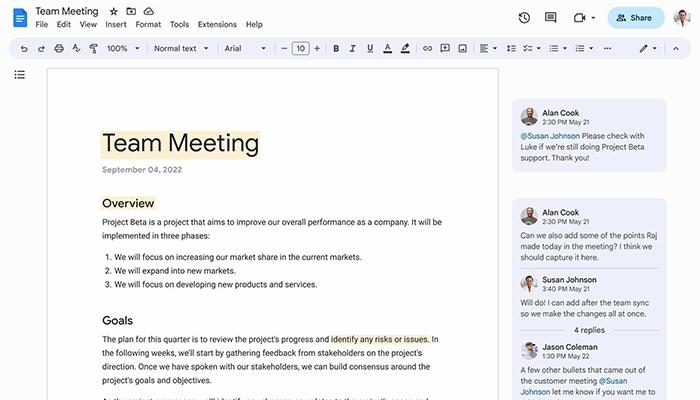Click the Google Docs home icon
This screenshot has width=700, height=400.
point(20,18)
